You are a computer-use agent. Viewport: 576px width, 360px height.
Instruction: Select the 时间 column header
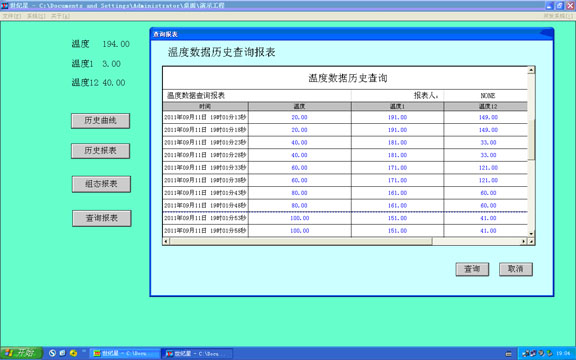coord(205,107)
